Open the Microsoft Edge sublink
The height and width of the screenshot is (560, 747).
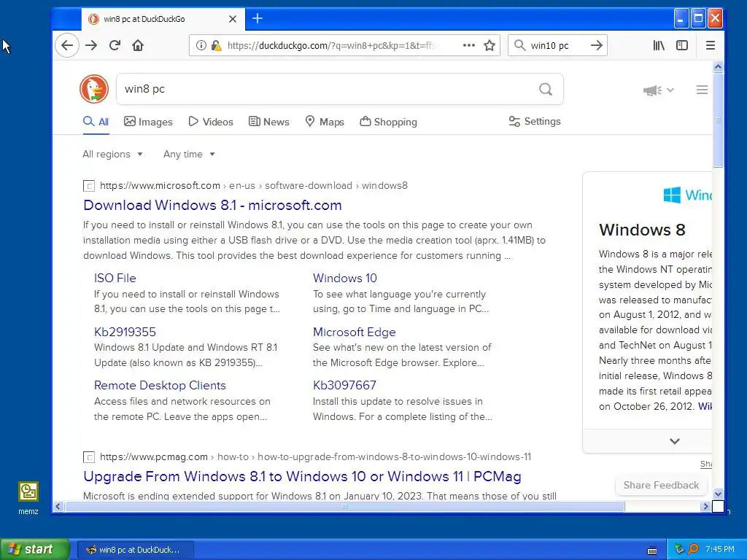[355, 332]
